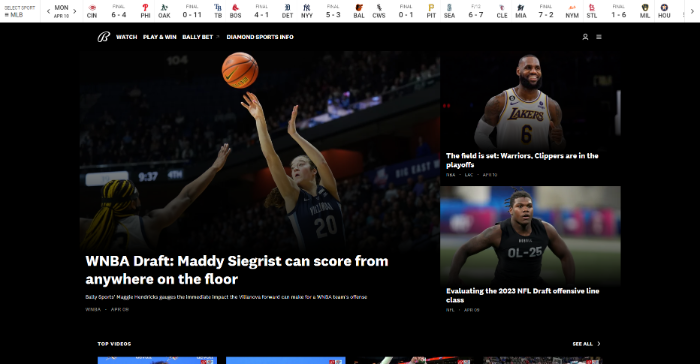Click the Detroit Tigers logo
This screenshot has height=364, width=700.
click(288, 8)
